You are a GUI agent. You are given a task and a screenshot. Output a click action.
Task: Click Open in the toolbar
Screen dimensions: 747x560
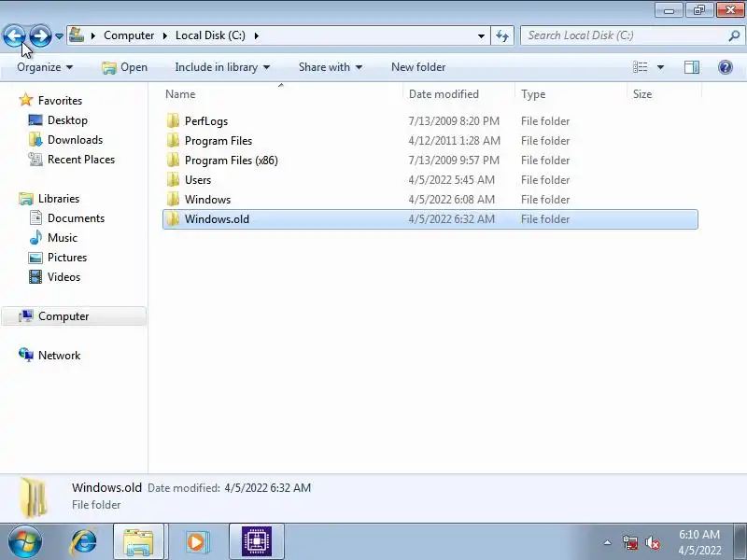[125, 67]
